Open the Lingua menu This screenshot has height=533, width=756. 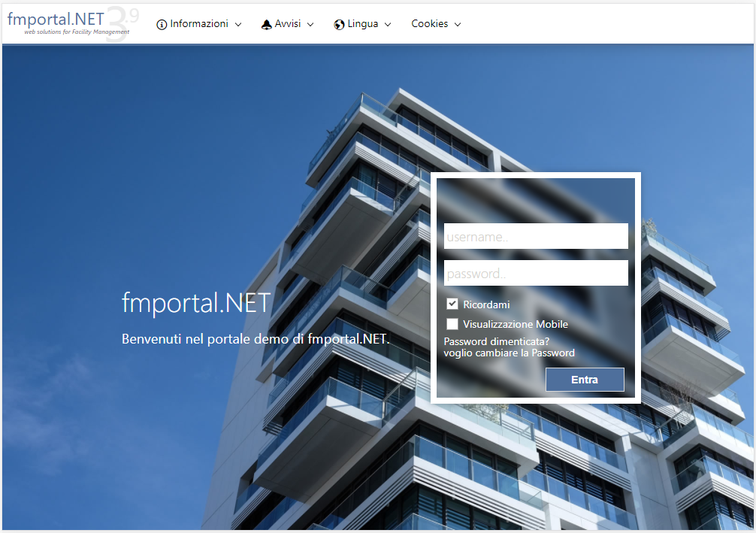tap(362, 24)
